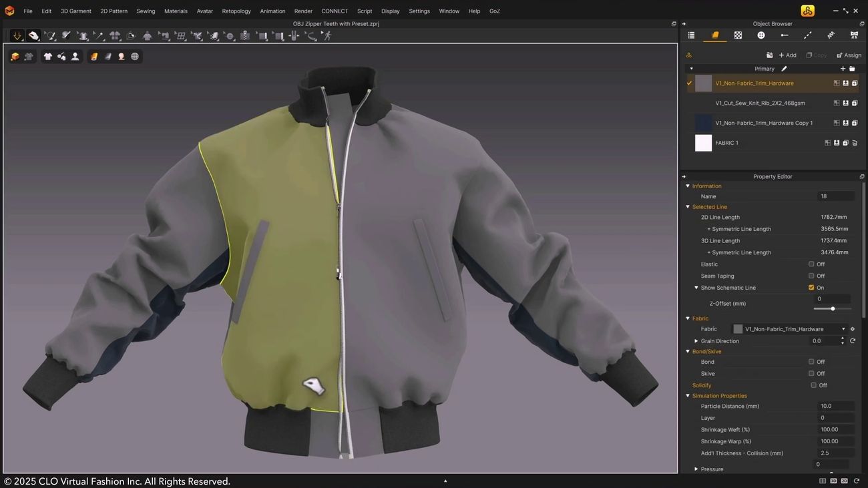Click the plus icon in Primary header

coord(843,69)
